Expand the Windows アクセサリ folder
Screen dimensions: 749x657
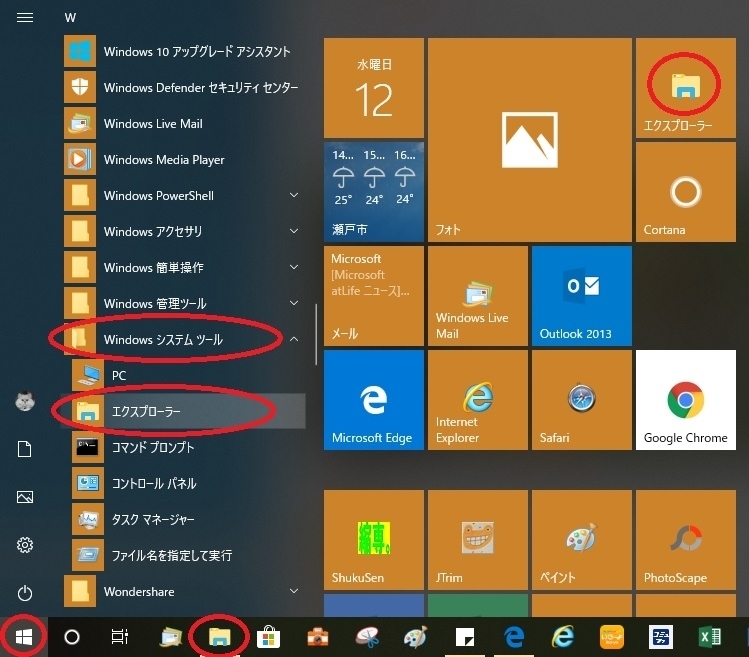click(184, 232)
